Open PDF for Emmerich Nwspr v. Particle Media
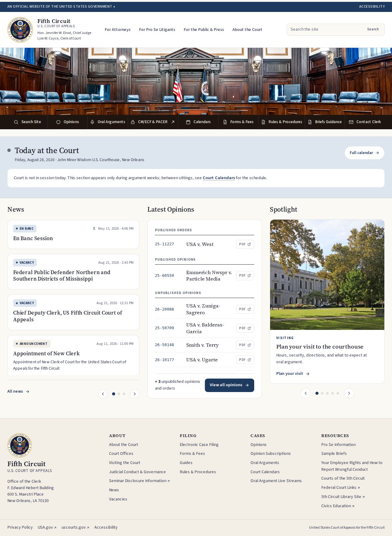This screenshot has height=536, width=392. click(245, 275)
